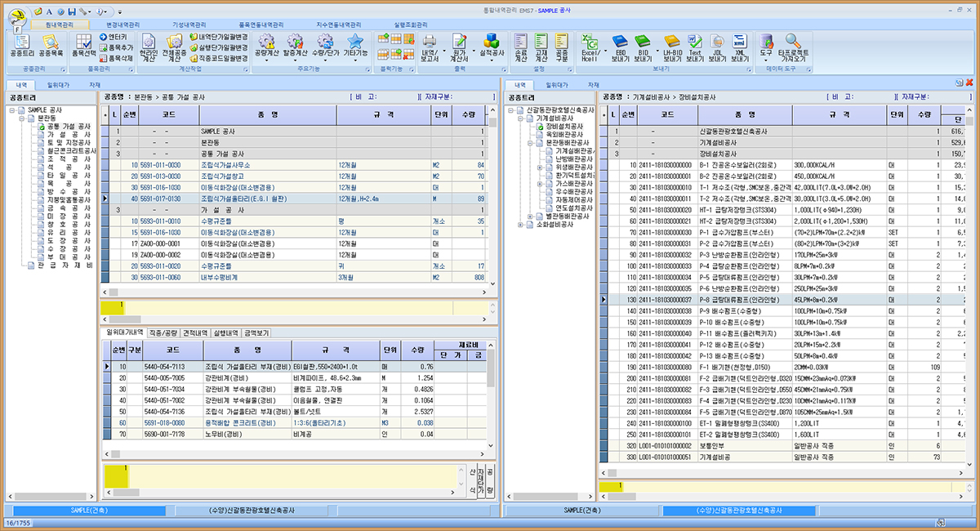This screenshot has width=980, height=531.
Task: Open 타프로젝트 가져오기 import tool
Action: [x=795, y=47]
